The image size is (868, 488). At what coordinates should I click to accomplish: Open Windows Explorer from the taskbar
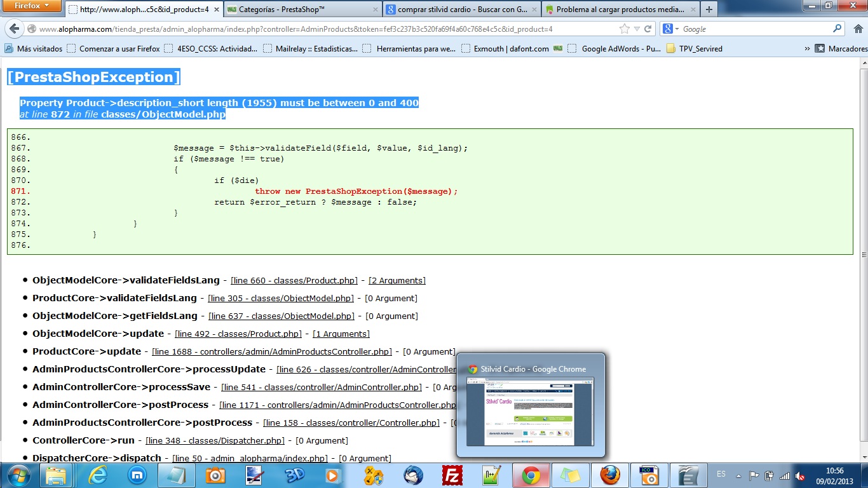[56, 475]
